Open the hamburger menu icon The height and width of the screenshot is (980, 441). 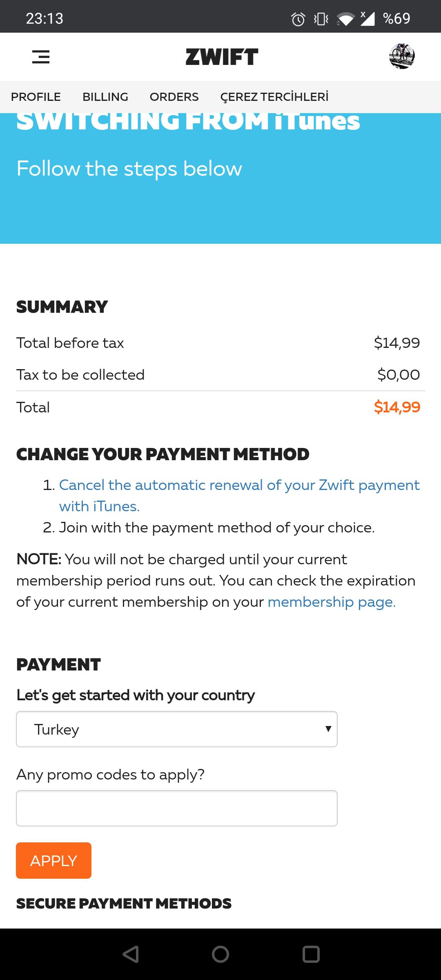click(41, 57)
